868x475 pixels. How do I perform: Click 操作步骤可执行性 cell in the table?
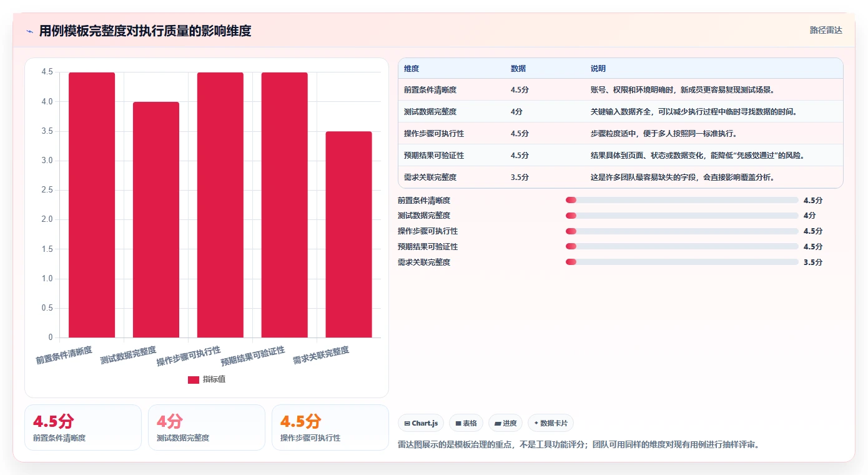pyautogui.click(x=434, y=133)
